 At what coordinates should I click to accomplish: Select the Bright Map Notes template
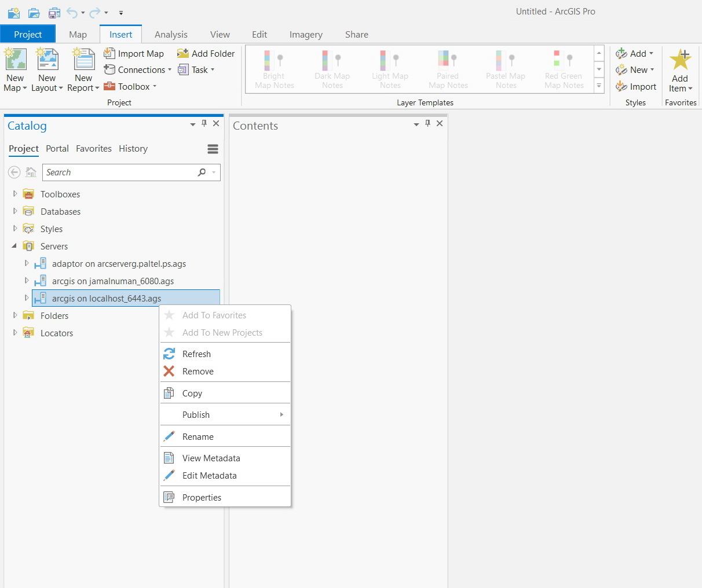pyautogui.click(x=275, y=69)
